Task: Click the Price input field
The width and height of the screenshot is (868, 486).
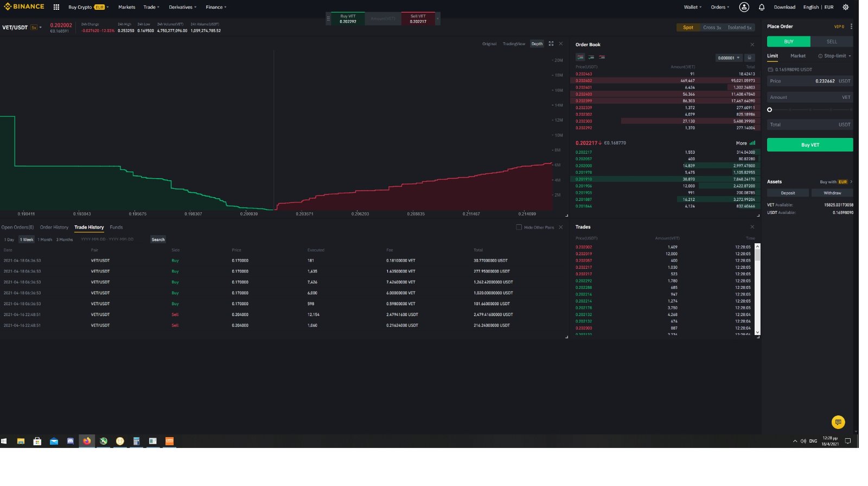Action: pyautogui.click(x=810, y=81)
